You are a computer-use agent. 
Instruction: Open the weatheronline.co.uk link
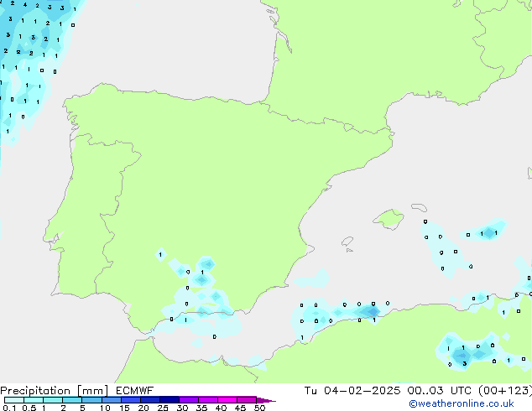(x=462, y=403)
